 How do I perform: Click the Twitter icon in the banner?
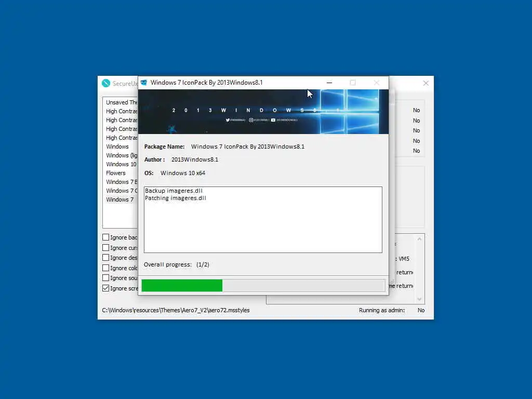[228, 120]
